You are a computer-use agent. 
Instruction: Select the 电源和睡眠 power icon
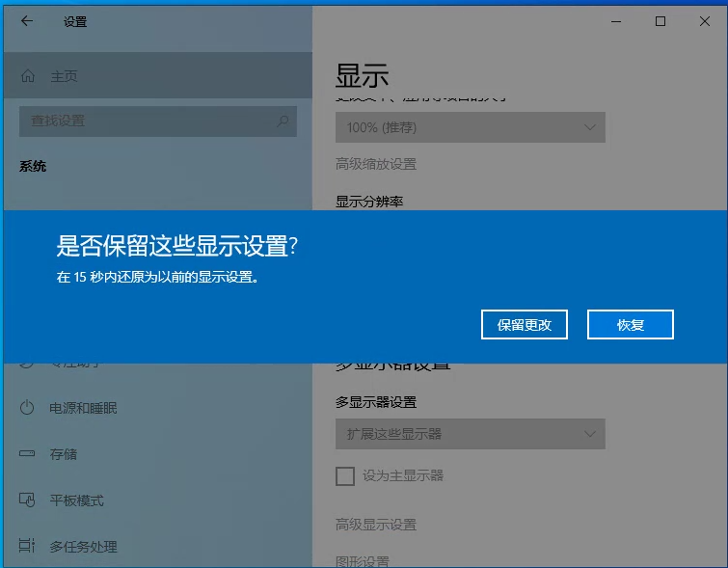coord(27,407)
